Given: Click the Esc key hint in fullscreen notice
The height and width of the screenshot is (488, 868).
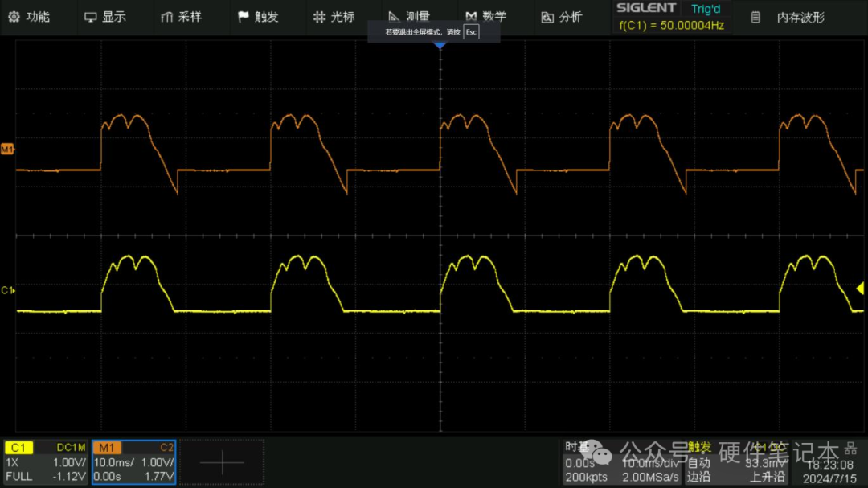Looking at the screenshot, I should click(x=471, y=31).
